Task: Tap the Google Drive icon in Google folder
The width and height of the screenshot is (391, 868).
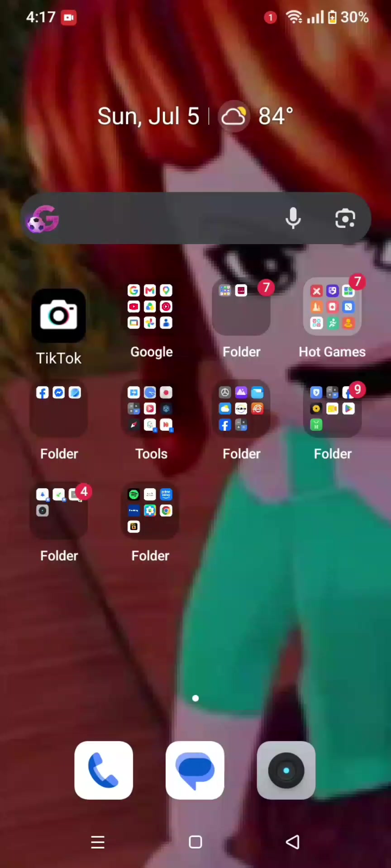Action: coord(150,307)
